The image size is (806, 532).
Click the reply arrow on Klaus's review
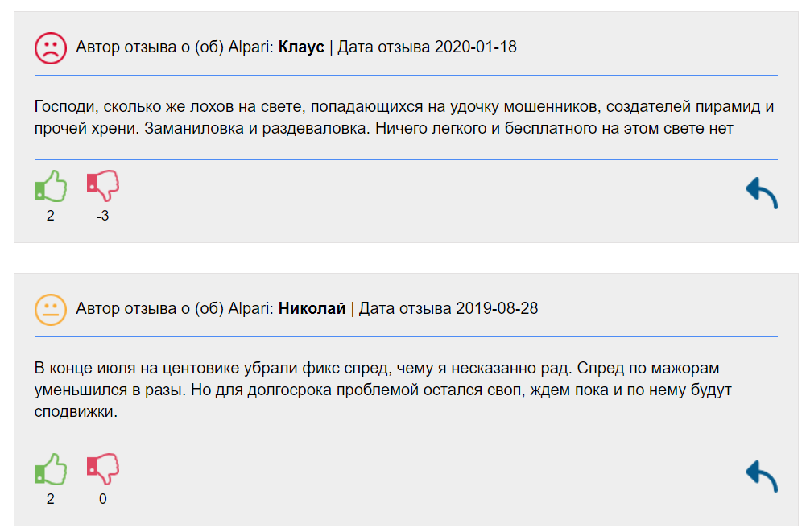(x=759, y=192)
